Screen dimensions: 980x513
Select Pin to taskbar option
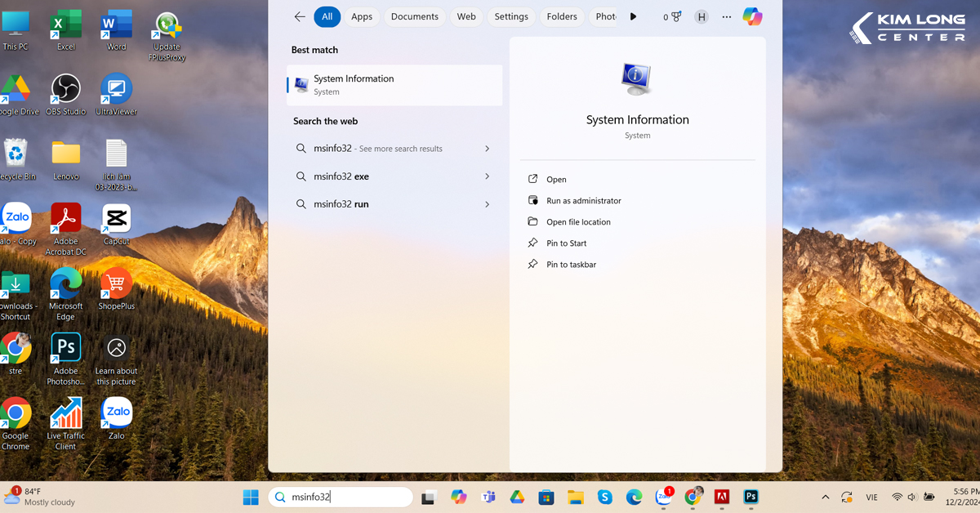[x=571, y=265]
